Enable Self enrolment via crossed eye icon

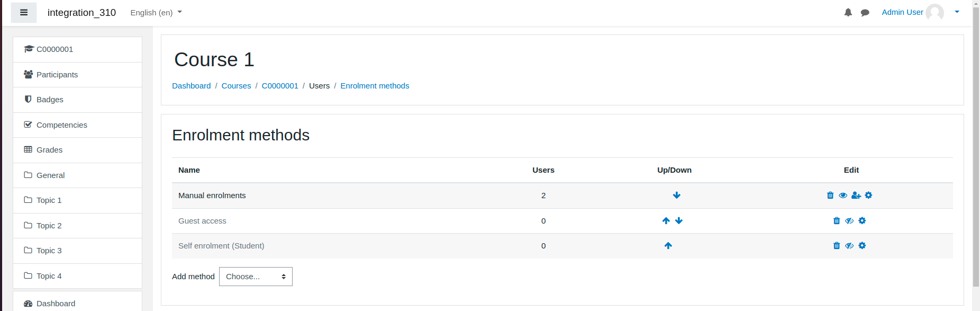[x=849, y=246]
